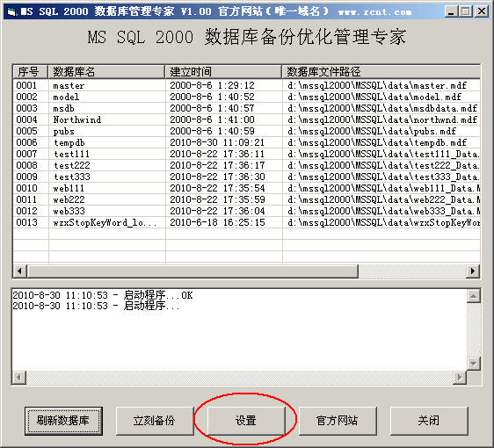Open the 官方网站 button
This screenshot has width=494, height=448.
[x=338, y=421]
